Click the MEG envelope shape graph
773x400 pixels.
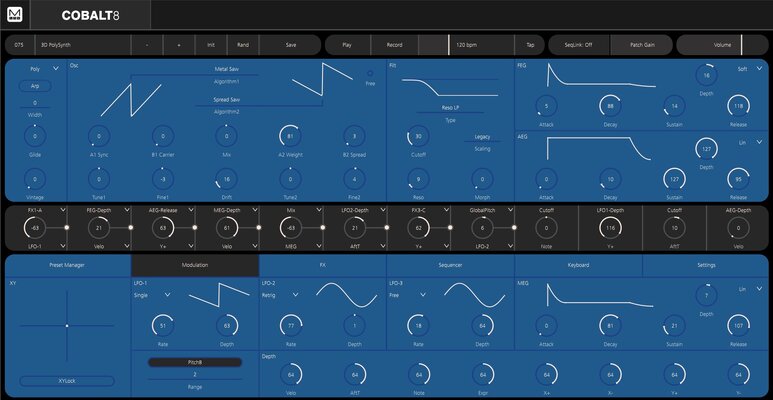[x=601, y=295]
